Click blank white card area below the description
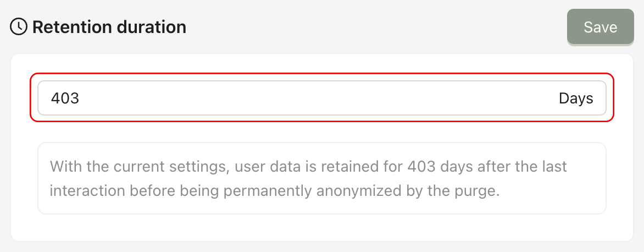Viewport: 644px width, 252px height. (321, 228)
